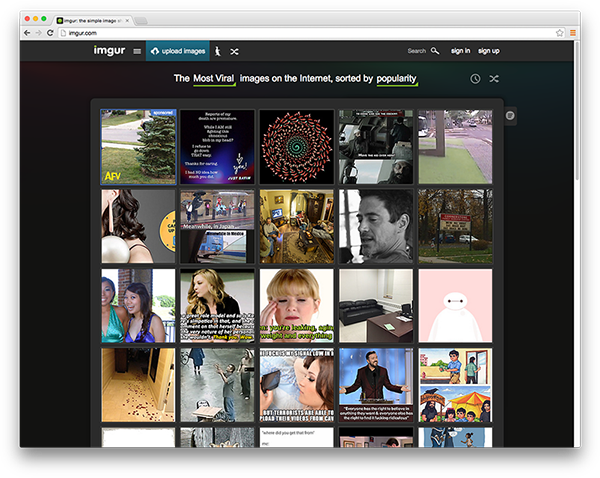Open the man looking up street thumbnail
This screenshot has height=478, width=600.
(217, 385)
